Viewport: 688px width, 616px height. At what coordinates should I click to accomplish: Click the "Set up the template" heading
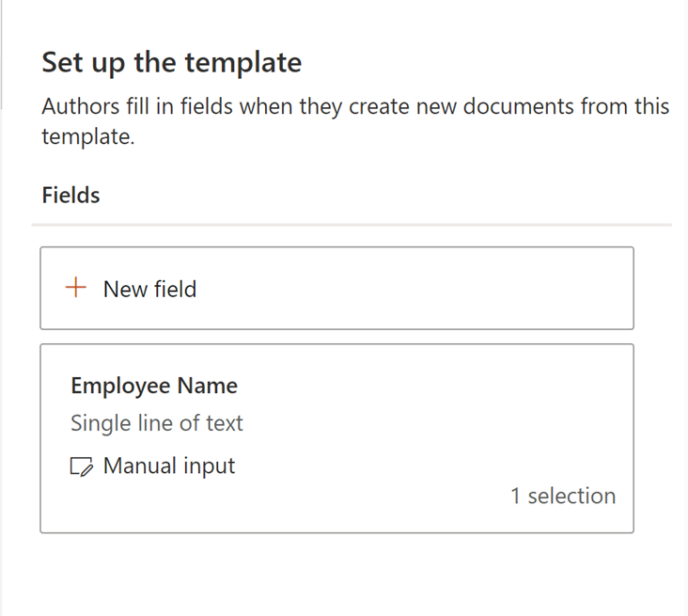(172, 63)
